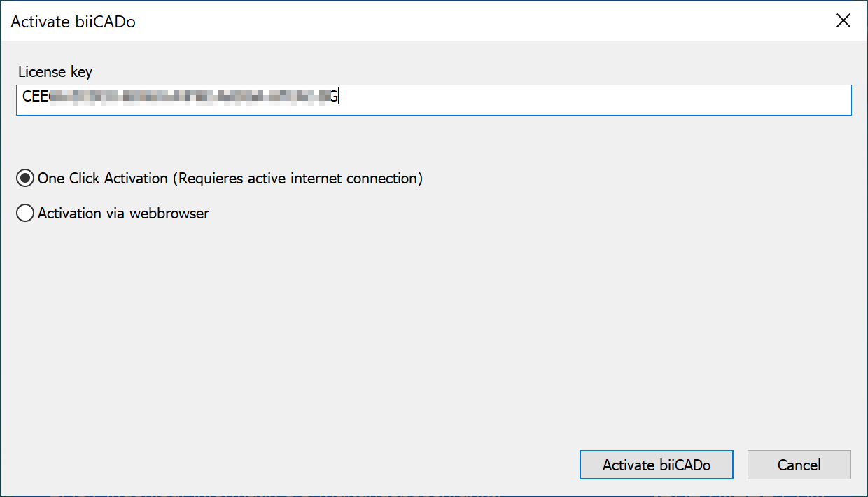Viewport: 868px width, 497px height.
Task: Click the Activate biiCADo title text
Action: [73, 22]
